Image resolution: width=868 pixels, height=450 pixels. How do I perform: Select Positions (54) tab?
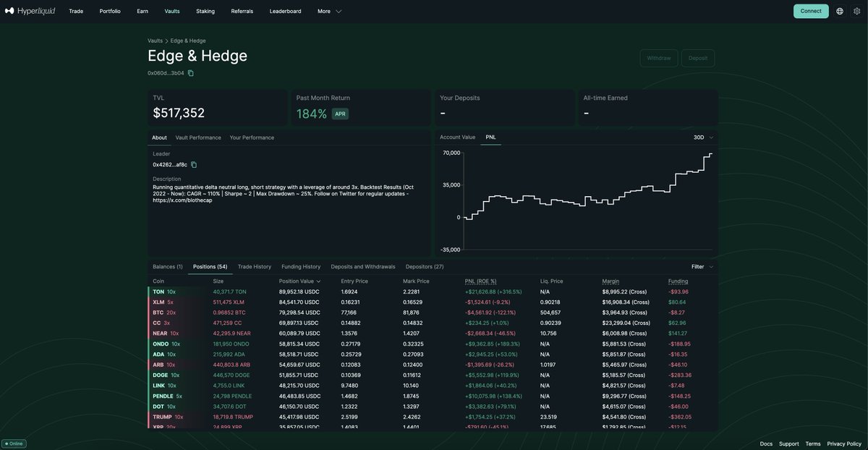pos(210,267)
